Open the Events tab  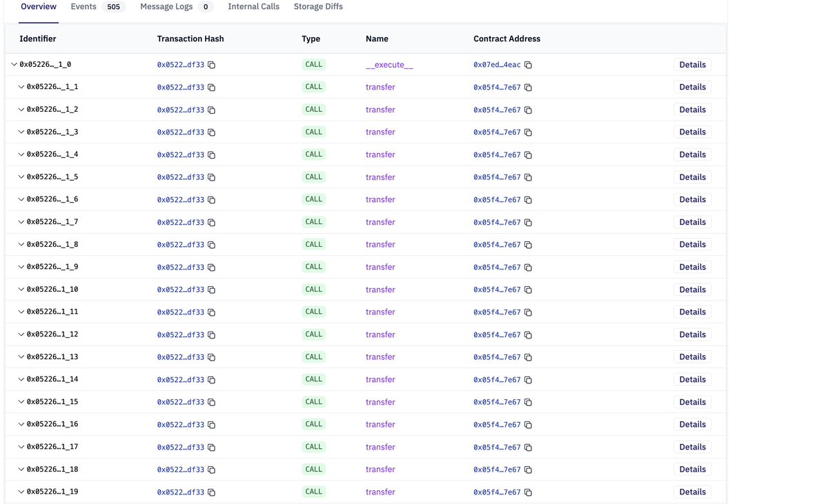98,7
